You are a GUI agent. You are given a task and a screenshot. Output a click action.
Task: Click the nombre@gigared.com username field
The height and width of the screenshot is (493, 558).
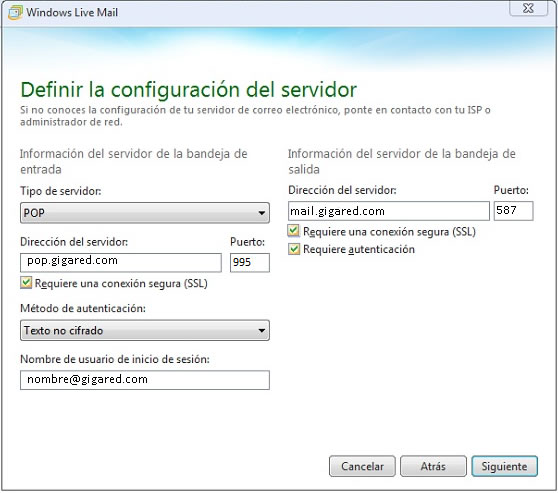[x=145, y=380]
